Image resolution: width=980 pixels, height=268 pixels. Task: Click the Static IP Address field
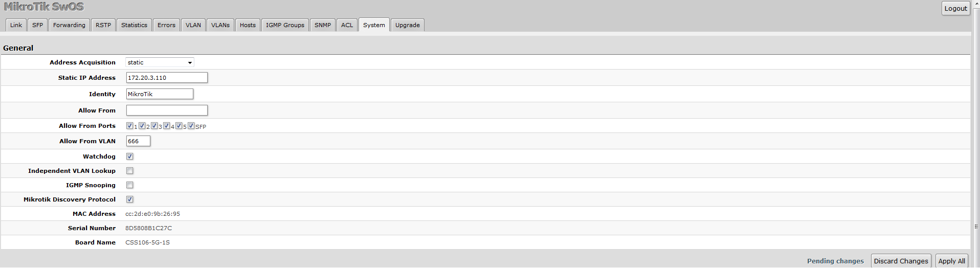point(167,78)
